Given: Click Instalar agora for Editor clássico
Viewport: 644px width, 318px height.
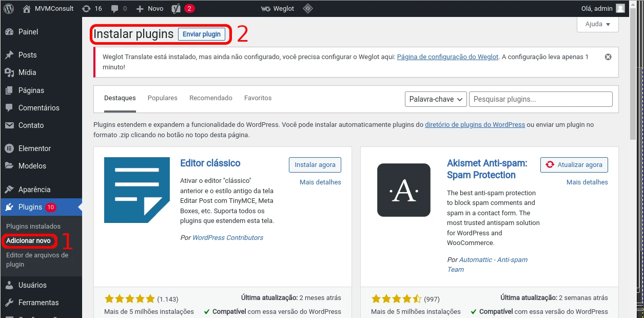Looking at the screenshot, I should click(x=315, y=165).
